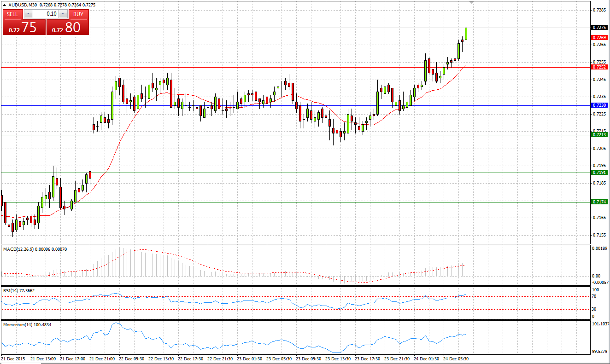The image size is (610, 364).
Task: Click the gray chart shift triangle marker
Action: 471,3
